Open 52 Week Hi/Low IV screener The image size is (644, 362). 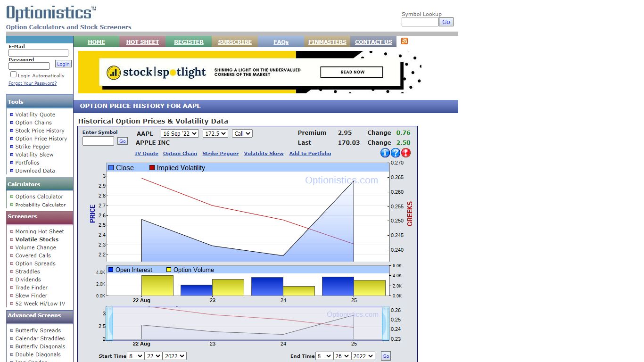point(40,304)
